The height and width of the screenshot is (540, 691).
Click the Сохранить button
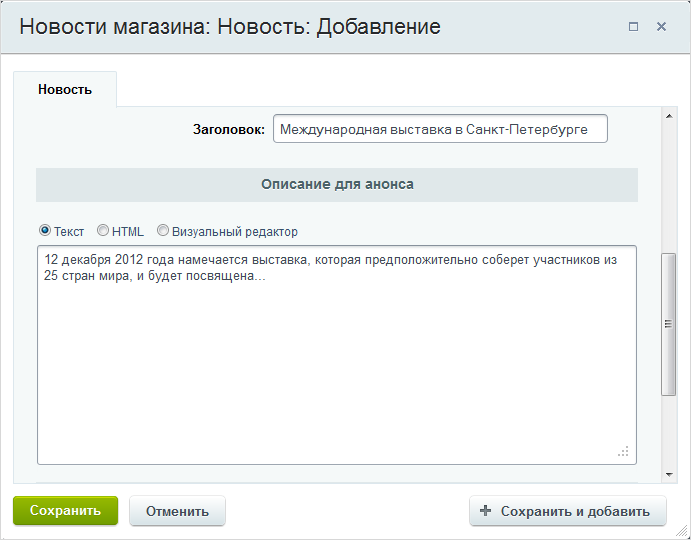66,510
